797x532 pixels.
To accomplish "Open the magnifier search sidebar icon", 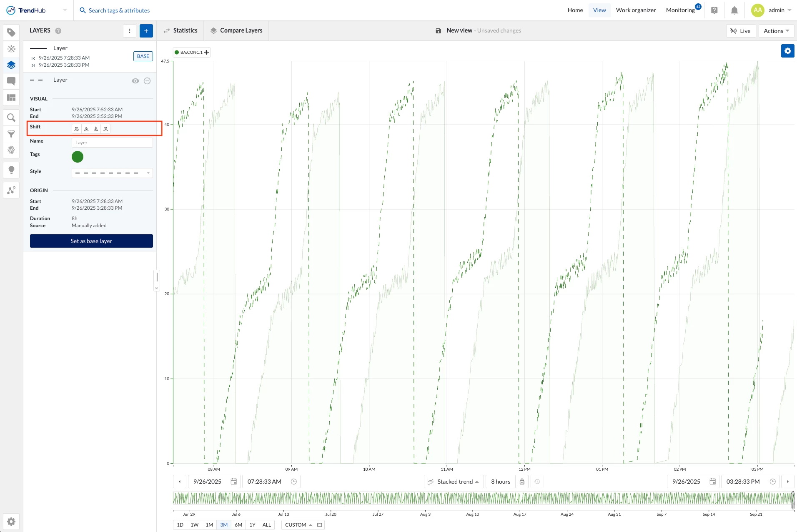I will coord(11,118).
